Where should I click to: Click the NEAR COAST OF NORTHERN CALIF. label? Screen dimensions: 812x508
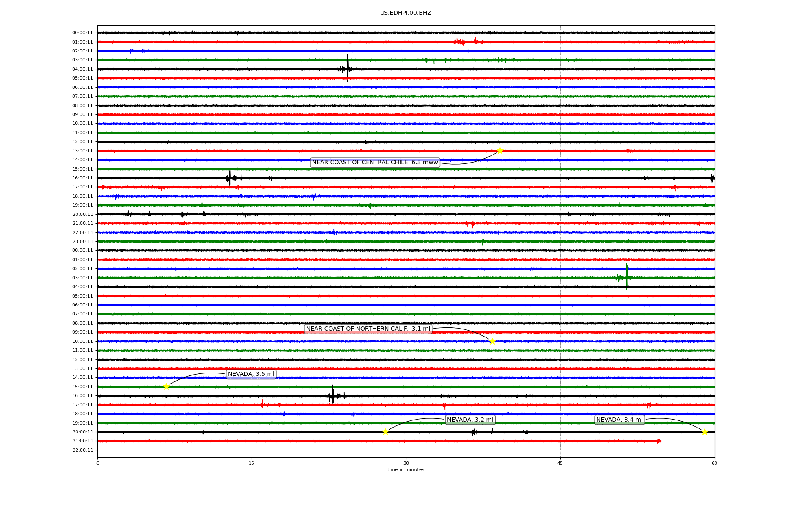368,329
